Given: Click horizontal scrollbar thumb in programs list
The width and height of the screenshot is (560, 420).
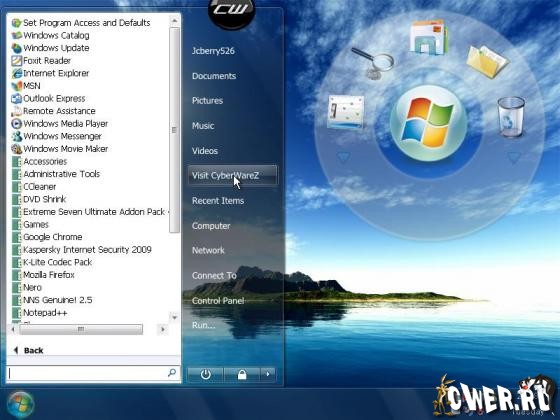Looking at the screenshot, I should (81, 329).
